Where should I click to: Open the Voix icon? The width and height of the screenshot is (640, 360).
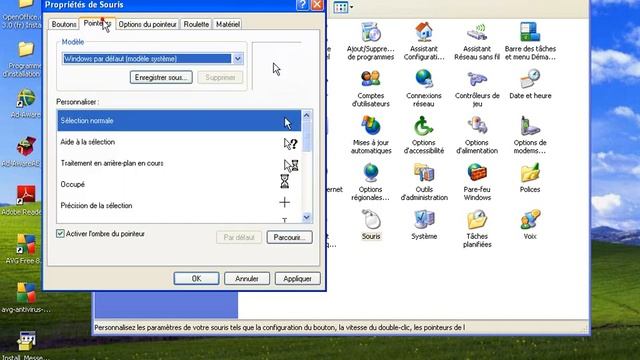(530, 224)
